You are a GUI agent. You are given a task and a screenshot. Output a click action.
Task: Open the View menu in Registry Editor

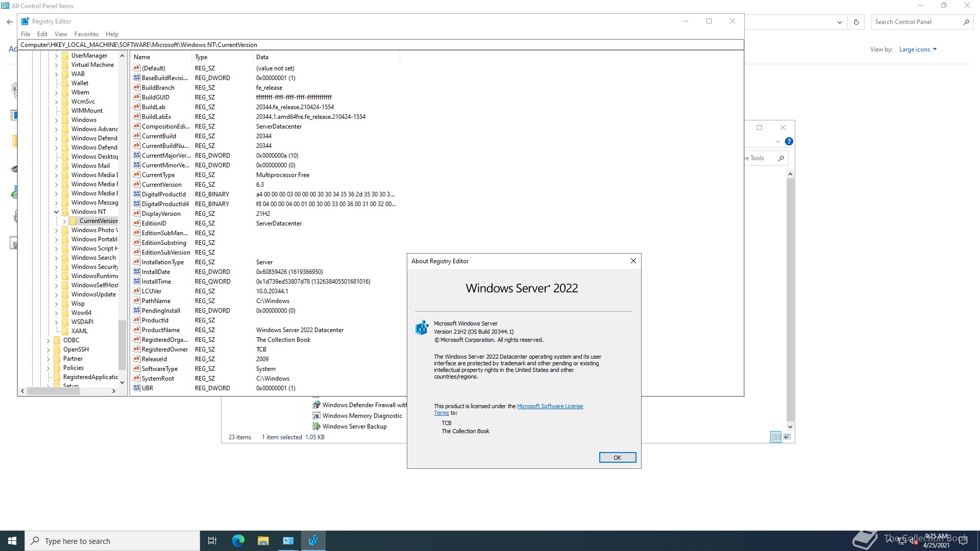pos(61,34)
